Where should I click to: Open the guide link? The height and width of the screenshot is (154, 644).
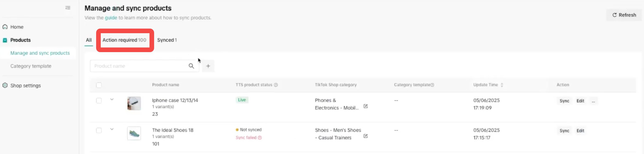pyautogui.click(x=111, y=18)
